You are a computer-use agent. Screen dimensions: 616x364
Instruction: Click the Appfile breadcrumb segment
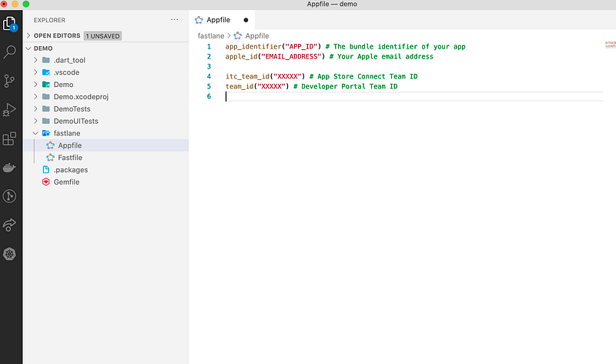pos(257,35)
